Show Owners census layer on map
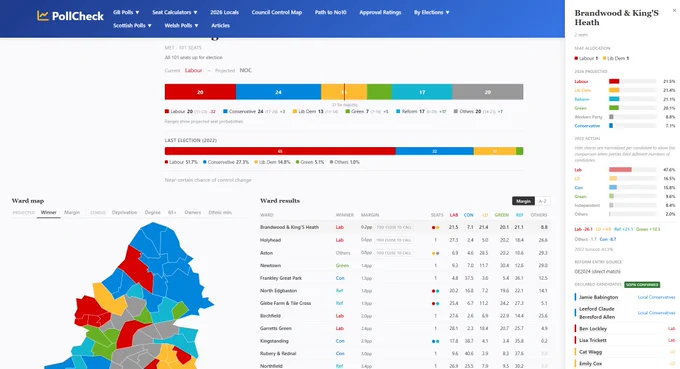This screenshot has width=680, height=369. [193, 212]
